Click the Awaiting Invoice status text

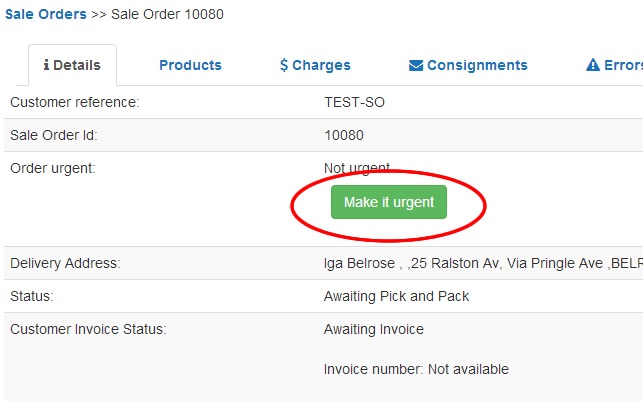point(374,329)
